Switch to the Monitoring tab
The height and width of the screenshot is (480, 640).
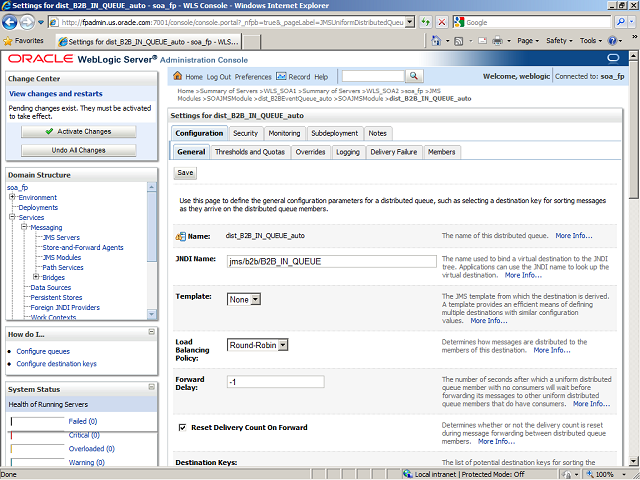284,133
